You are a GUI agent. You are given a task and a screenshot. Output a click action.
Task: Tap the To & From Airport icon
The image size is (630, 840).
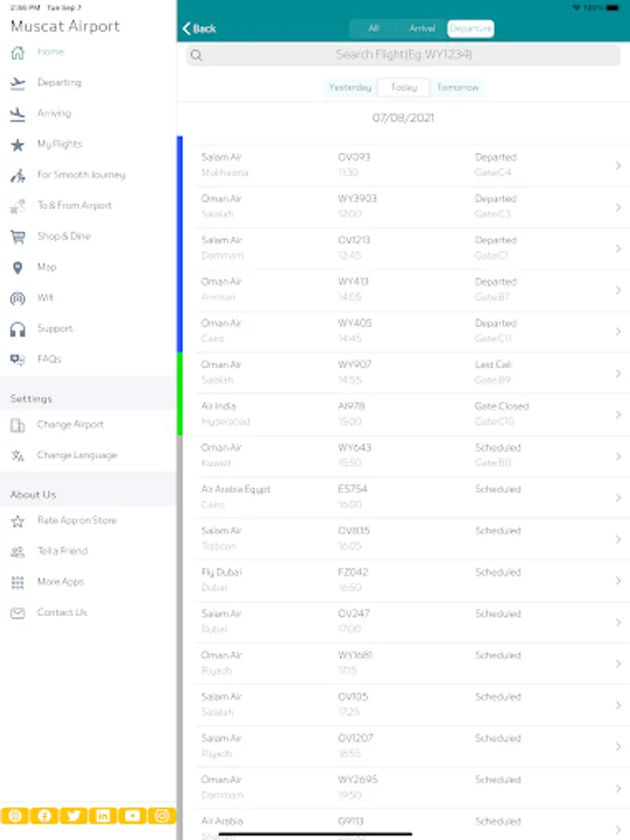coord(18,206)
